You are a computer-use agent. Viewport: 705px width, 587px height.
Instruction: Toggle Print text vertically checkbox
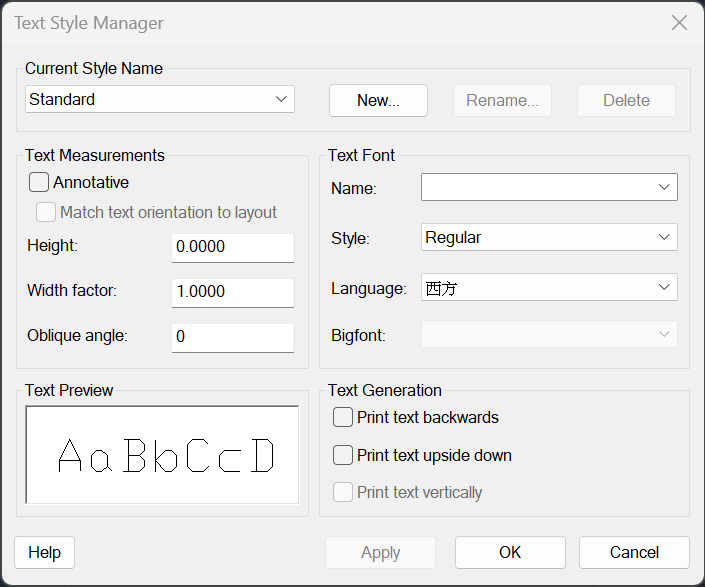coord(343,492)
